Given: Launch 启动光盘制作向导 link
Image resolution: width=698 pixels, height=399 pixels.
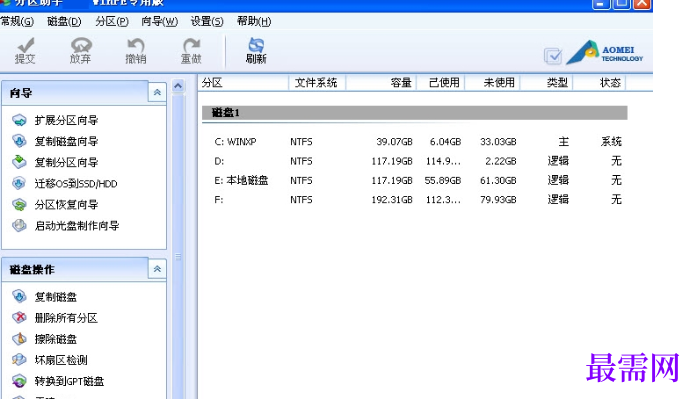Looking at the screenshot, I should click(x=77, y=226).
